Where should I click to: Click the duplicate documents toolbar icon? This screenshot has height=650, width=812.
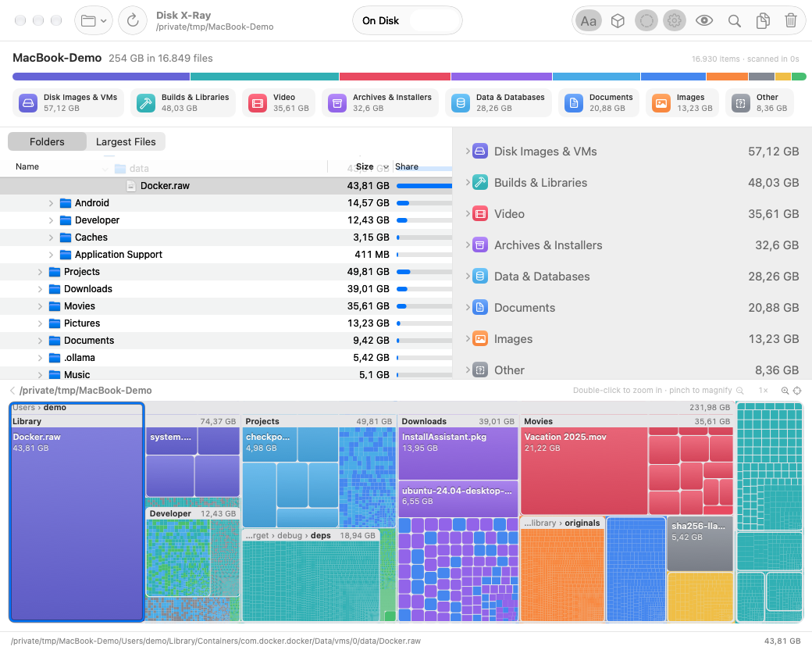pos(762,21)
